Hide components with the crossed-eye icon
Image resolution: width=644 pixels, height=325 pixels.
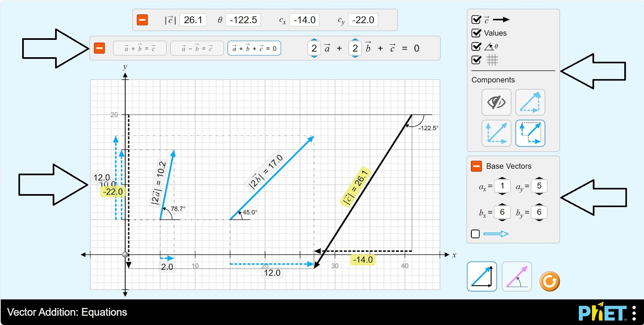[496, 102]
